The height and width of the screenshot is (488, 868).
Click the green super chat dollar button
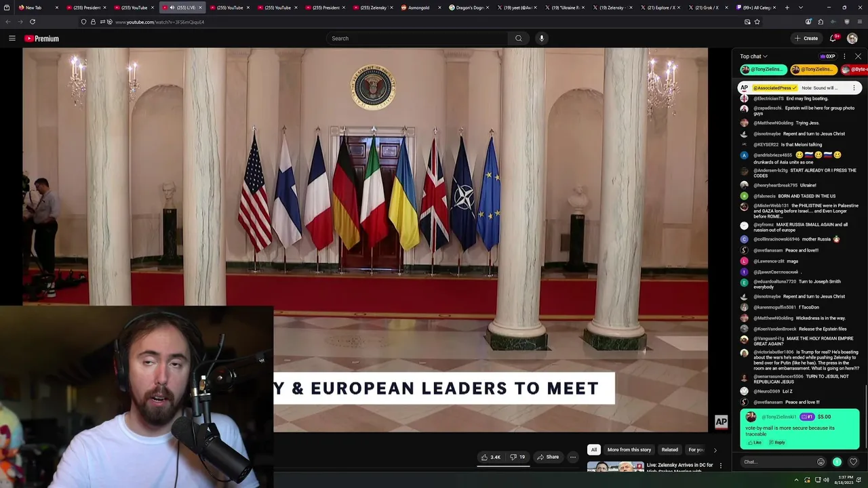coord(837,462)
